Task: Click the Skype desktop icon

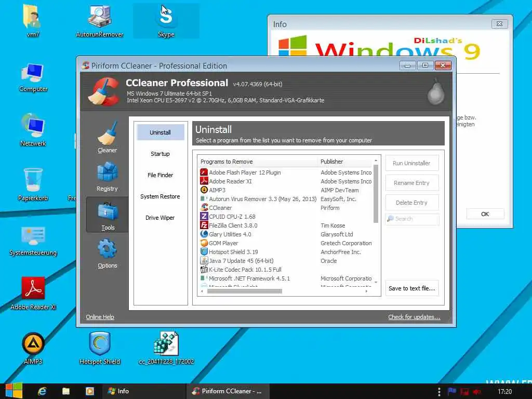Action: [166, 21]
